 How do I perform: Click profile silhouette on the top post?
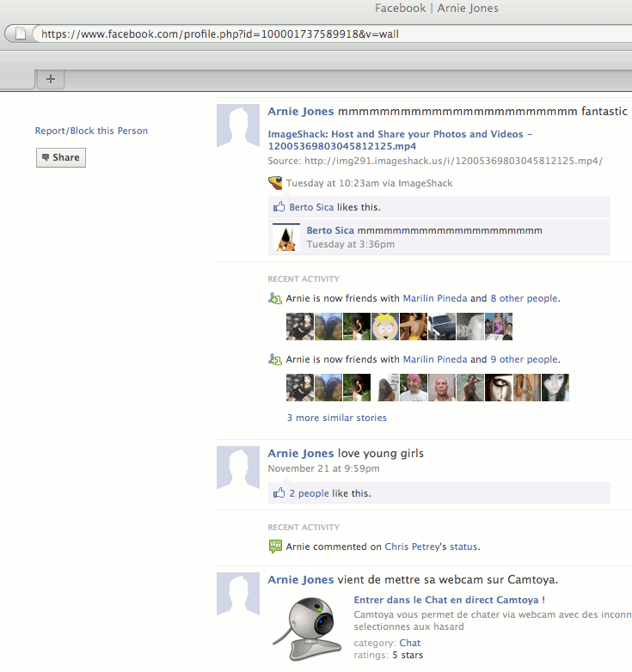[238, 125]
